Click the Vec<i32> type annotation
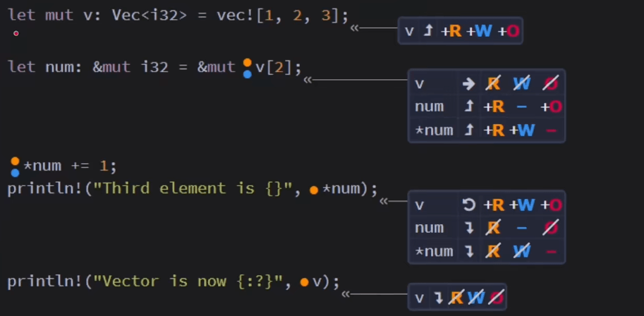Viewport: 644px width, 316px height. 150,16
